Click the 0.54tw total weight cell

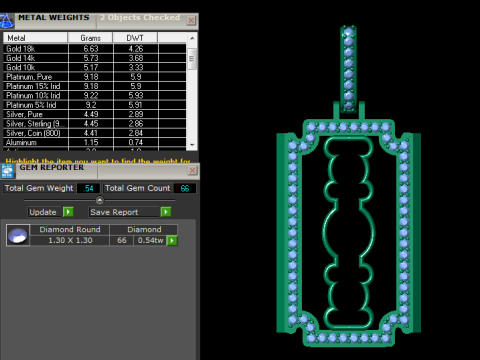click(x=150, y=240)
